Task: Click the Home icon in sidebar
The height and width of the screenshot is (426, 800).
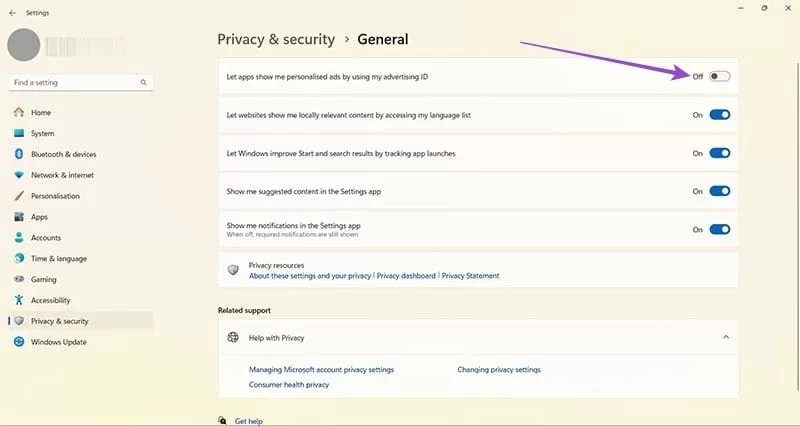Action: point(19,112)
